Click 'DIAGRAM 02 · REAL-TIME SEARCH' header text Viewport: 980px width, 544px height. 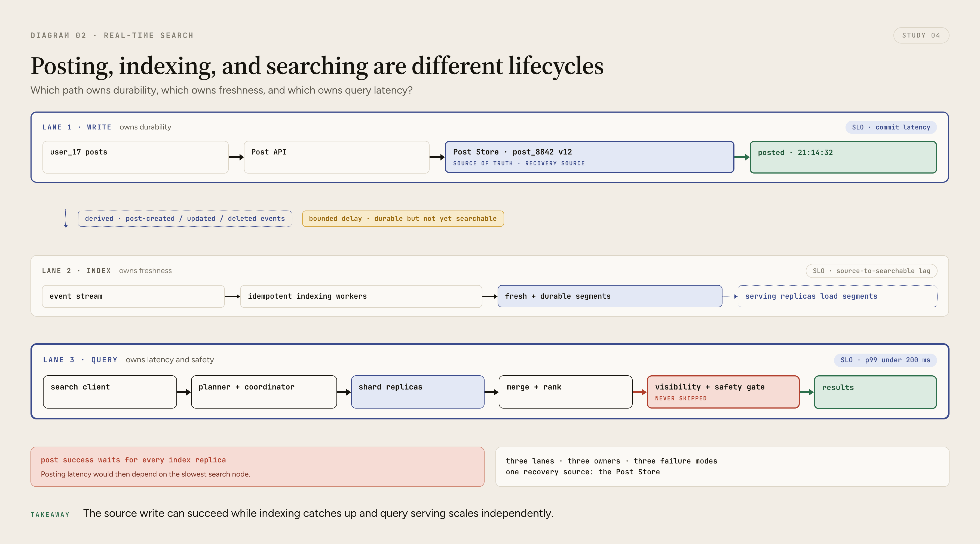click(112, 36)
